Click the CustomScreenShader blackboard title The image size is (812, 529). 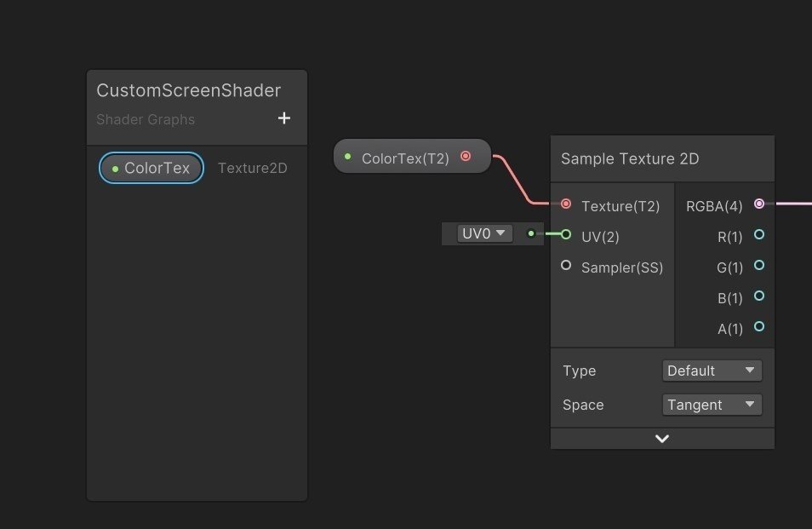click(188, 90)
